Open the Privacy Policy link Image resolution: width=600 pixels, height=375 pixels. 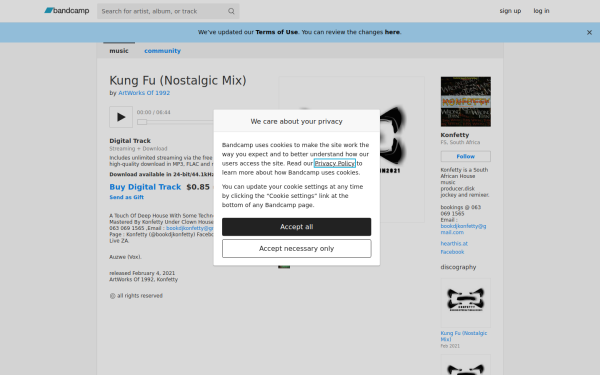pos(334,163)
